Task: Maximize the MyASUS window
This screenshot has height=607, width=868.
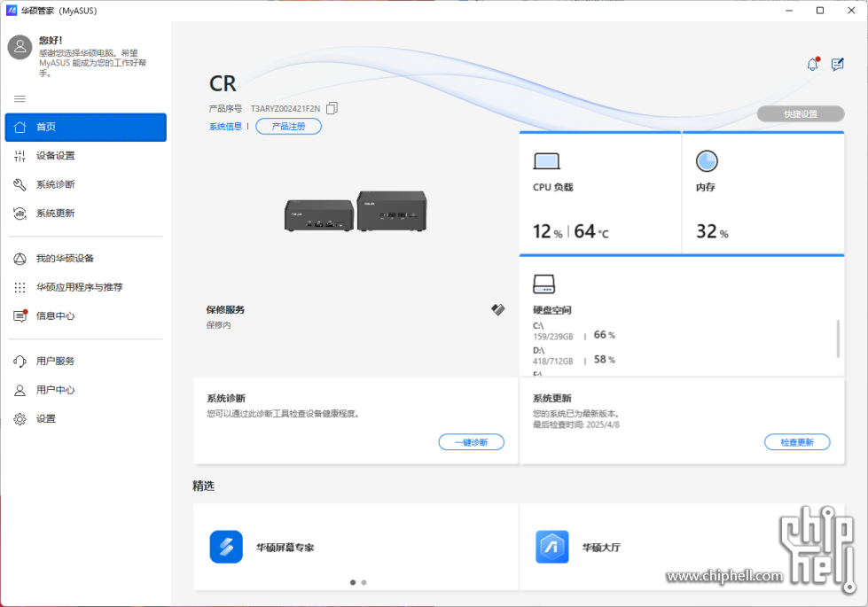Action: pyautogui.click(x=820, y=11)
